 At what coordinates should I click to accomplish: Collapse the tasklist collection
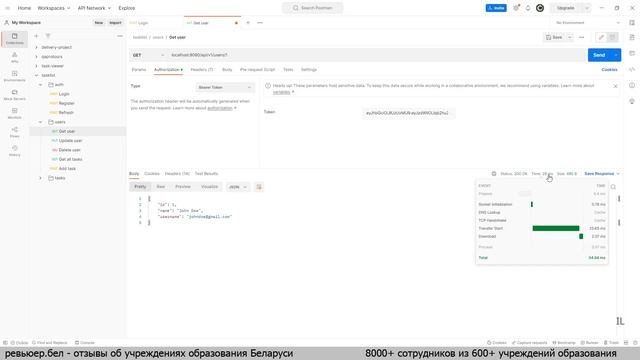[x=36, y=76]
